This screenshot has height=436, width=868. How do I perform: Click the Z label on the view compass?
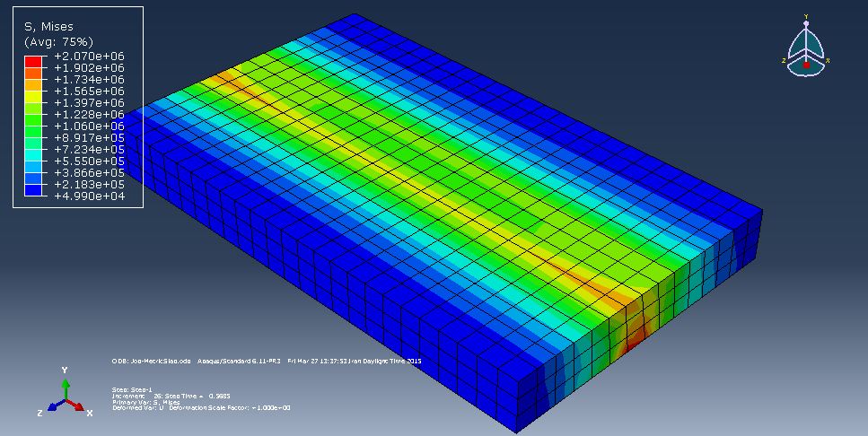(x=785, y=60)
